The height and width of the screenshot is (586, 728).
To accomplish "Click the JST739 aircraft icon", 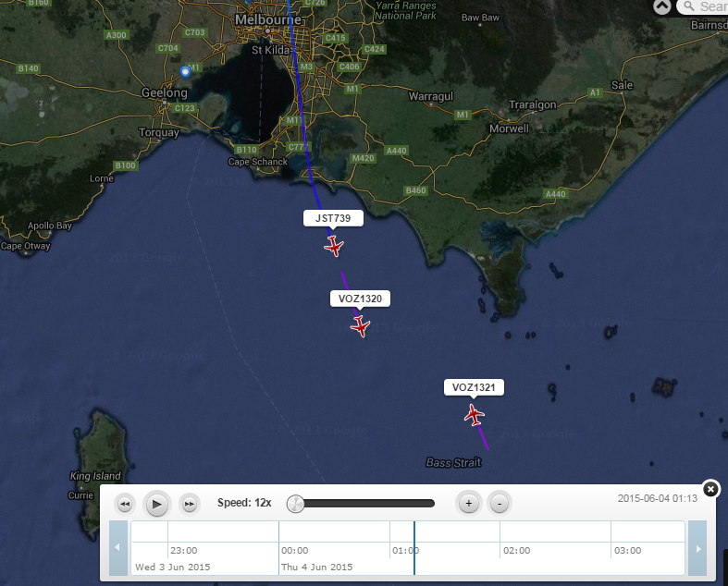I will point(334,246).
